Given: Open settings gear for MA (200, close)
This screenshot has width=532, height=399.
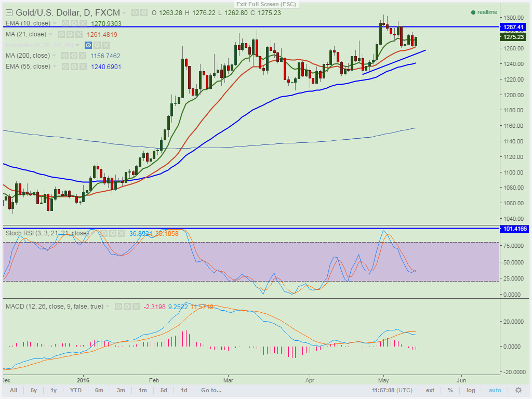Looking at the screenshot, I should 74,56.
